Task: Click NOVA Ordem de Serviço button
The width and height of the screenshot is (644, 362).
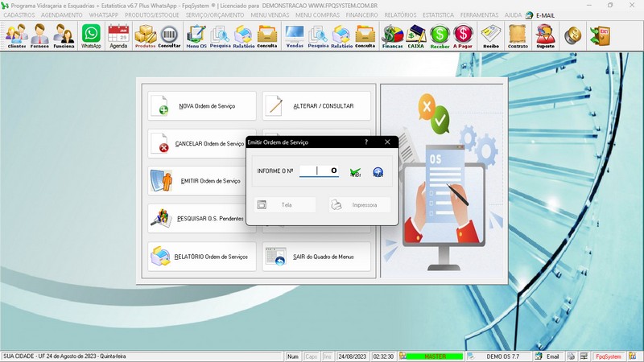Action: point(202,106)
